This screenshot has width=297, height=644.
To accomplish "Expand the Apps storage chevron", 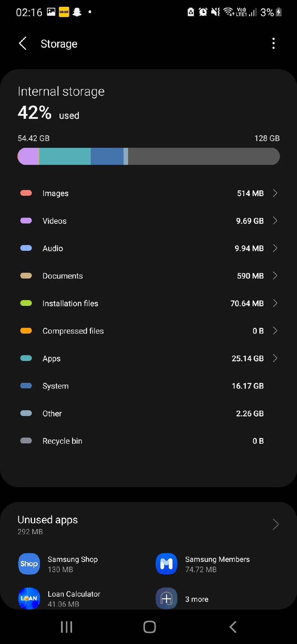I will tap(275, 358).
